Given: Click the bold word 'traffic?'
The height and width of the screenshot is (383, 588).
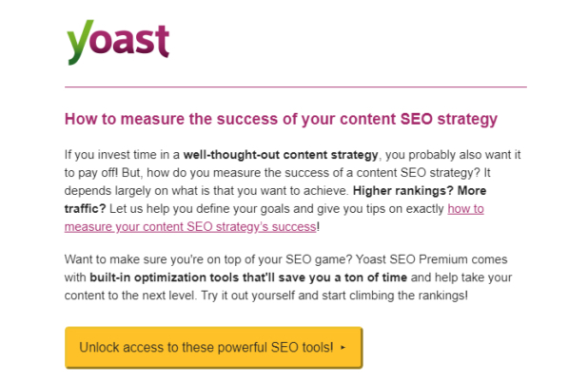Looking at the screenshot, I should click(85, 209).
